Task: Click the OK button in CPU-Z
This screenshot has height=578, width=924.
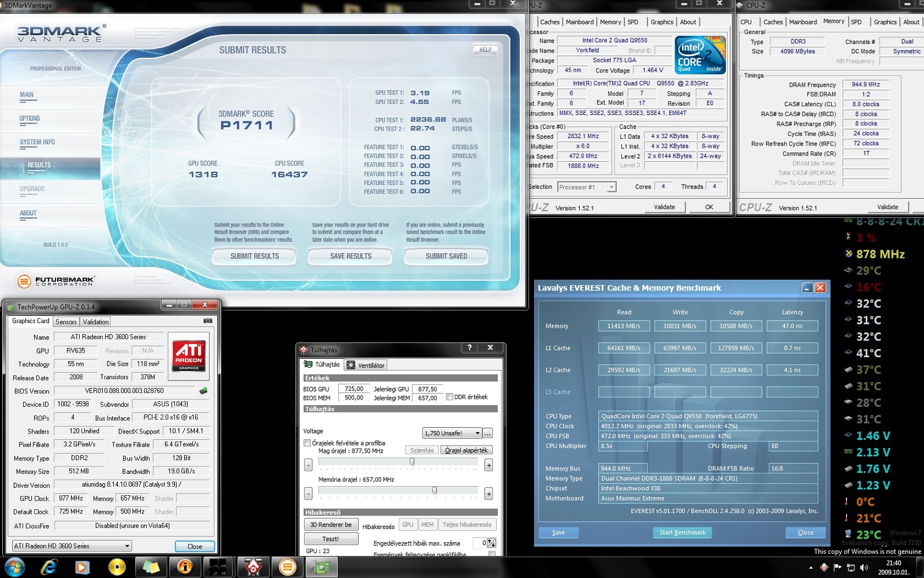Action: [x=709, y=207]
